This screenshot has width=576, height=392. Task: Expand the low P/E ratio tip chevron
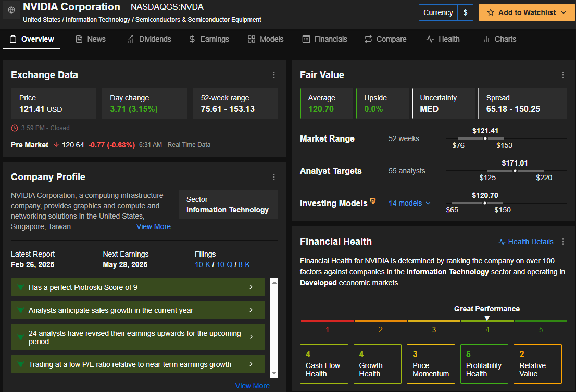coord(251,364)
